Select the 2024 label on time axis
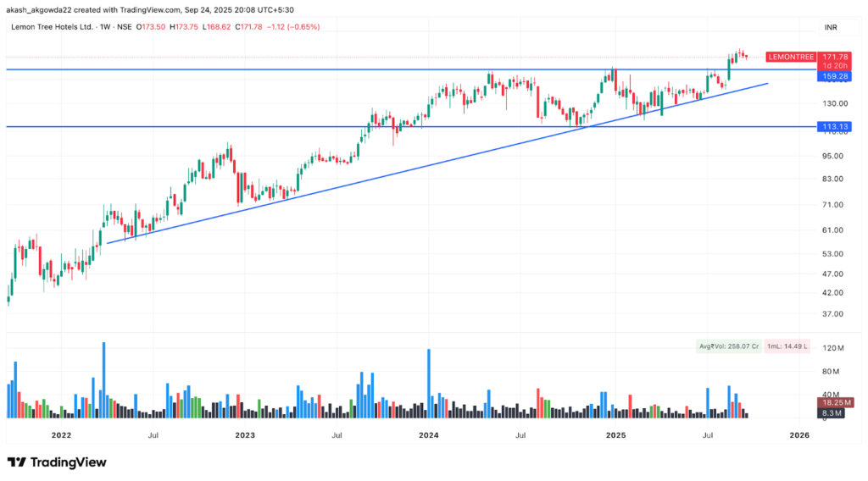868x481 pixels. tap(429, 435)
